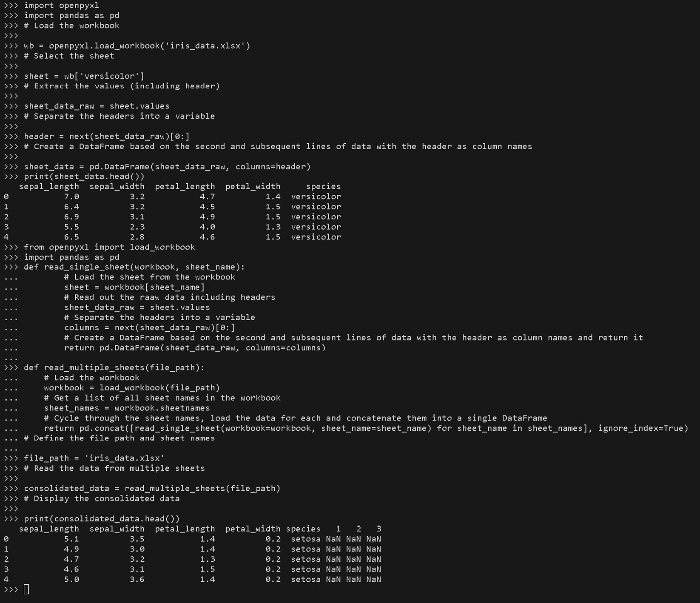Click the 'from openpyxl import load_workbook' line

(x=109, y=247)
